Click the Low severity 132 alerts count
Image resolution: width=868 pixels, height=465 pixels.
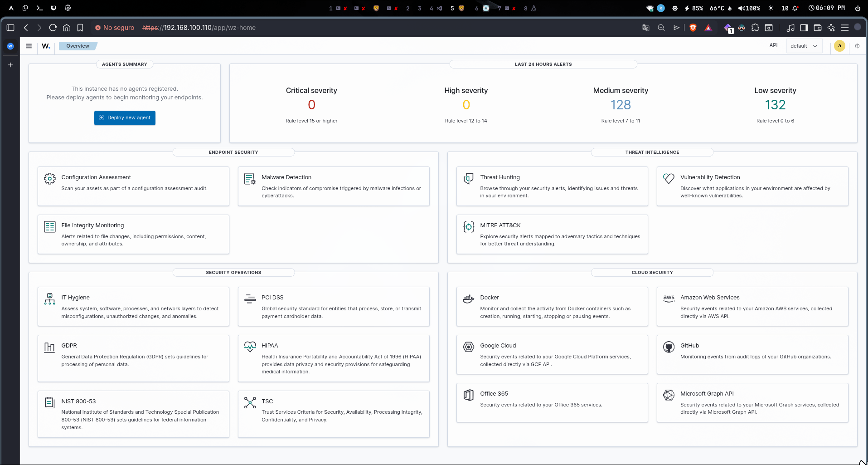(x=775, y=105)
